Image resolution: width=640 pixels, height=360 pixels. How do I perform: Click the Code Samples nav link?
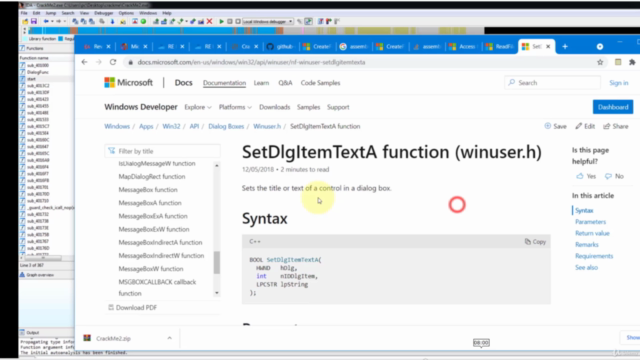tap(320, 83)
